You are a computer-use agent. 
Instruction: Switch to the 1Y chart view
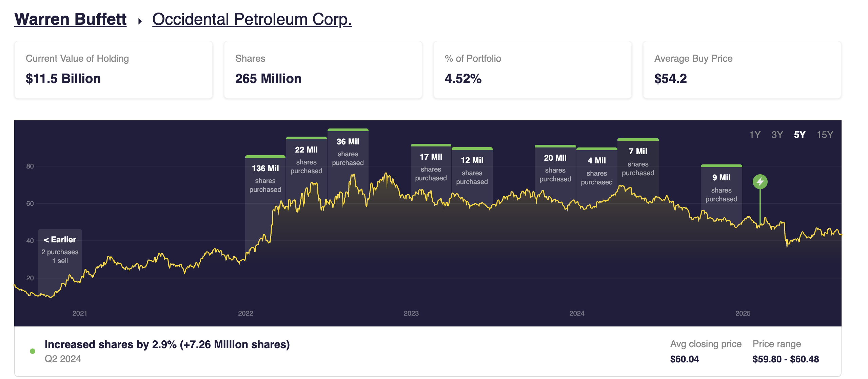coord(755,135)
